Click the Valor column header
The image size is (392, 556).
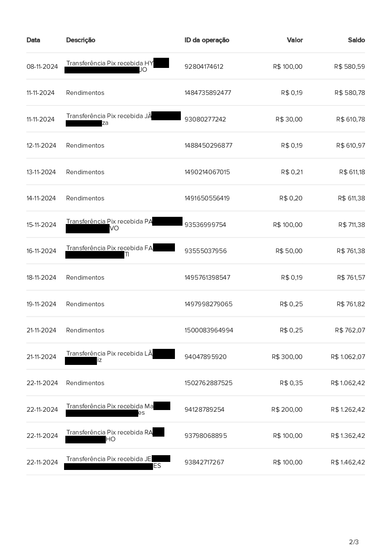[295, 40]
